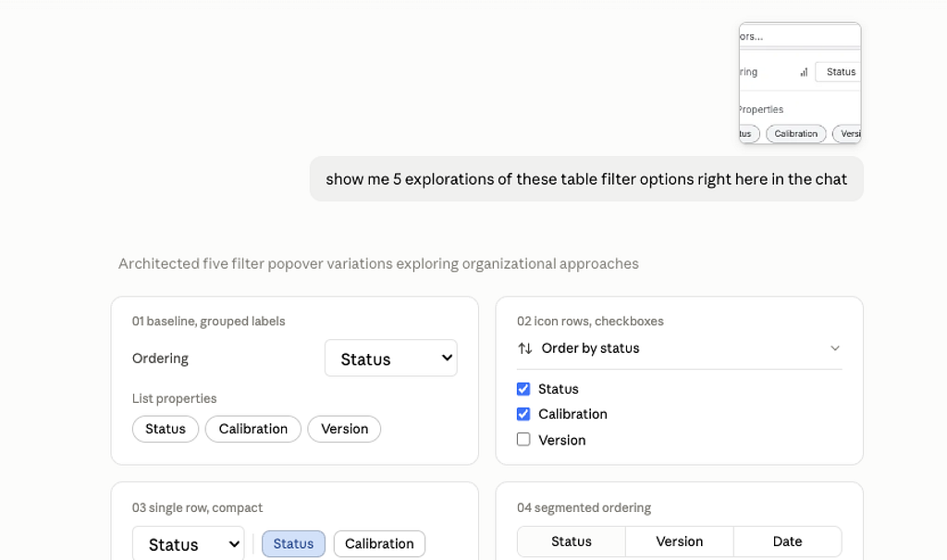Viewport: 947px width, 560px height.
Task: Toggle the highlighted blue Status chip
Action: (293, 543)
